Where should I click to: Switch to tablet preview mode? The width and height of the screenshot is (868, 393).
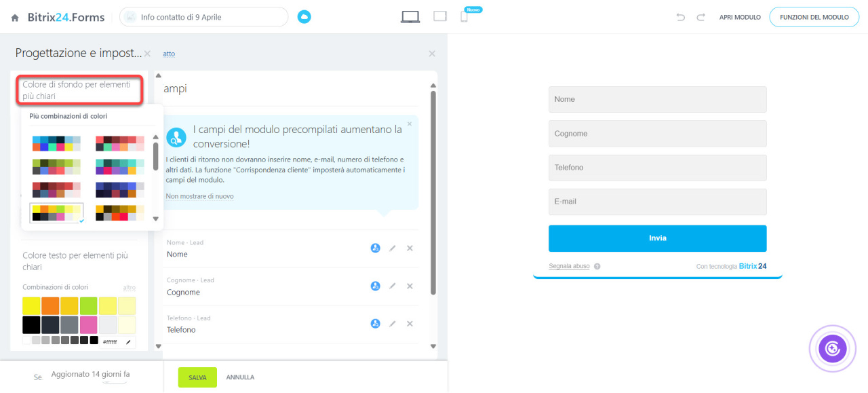pos(440,16)
